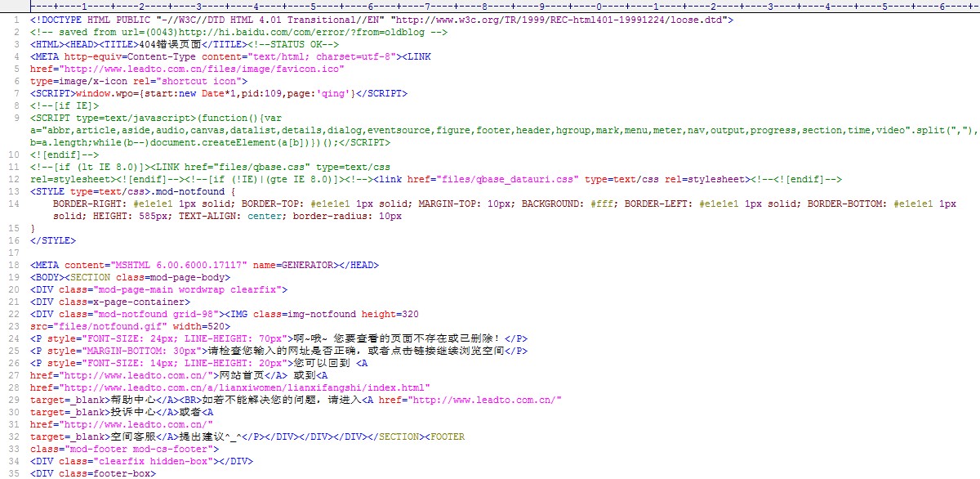Viewport: 980px width, 479px height.
Task: Click 'DIV class=footer-box' on line 35
Action: (93, 473)
